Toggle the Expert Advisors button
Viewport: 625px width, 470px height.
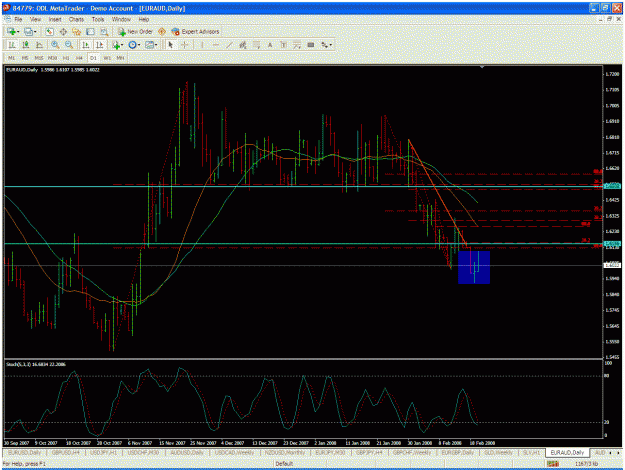[195, 31]
